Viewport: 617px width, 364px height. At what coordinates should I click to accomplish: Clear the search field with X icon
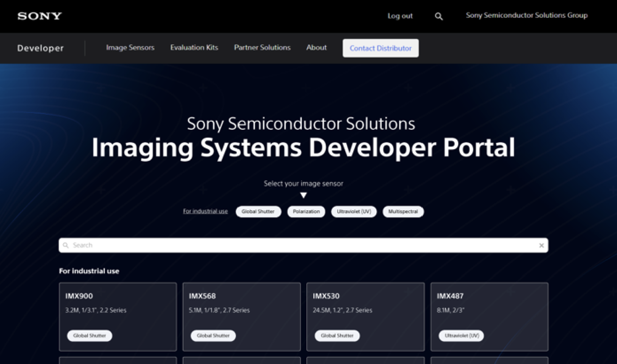tap(541, 245)
